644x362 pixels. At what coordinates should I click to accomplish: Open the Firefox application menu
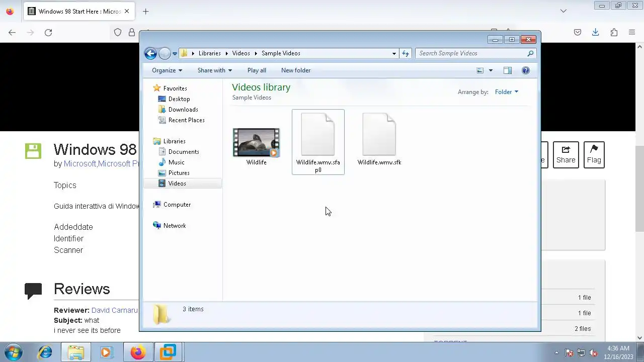pyautogui.click(x=632, y=32)
